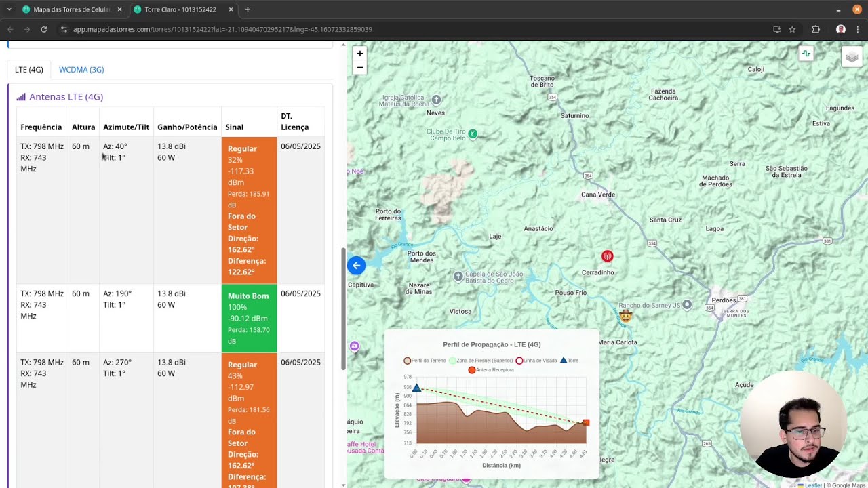868x488 pixels.
Task: Click install app icon in address bar
Action: [x=777, y=29]
